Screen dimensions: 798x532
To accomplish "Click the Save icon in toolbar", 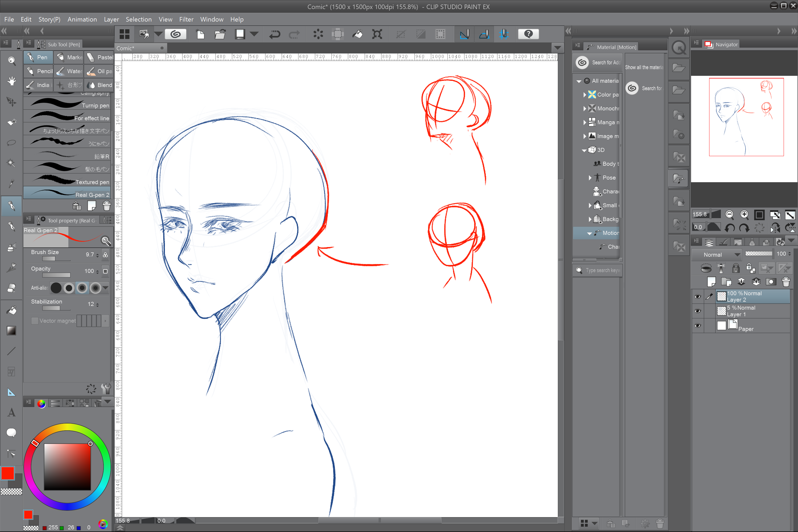I will [240, 34].
